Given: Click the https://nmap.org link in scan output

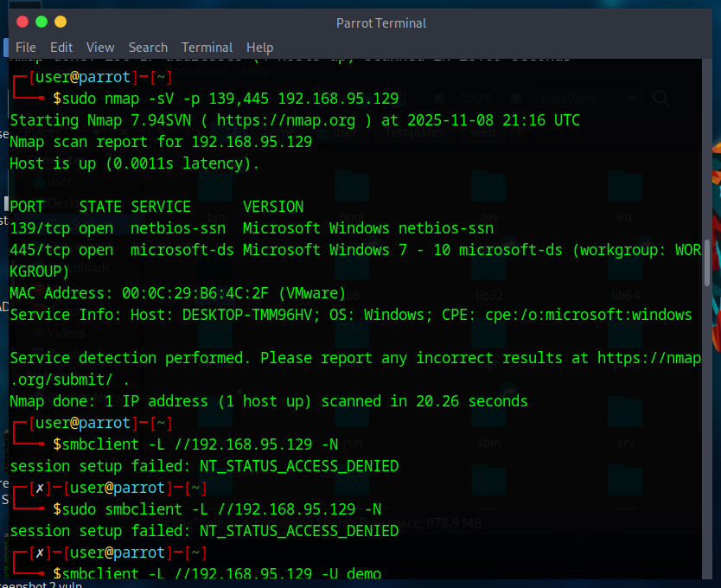Looking at the screenshot, I should pyautogui.click(x=286, y=120).
